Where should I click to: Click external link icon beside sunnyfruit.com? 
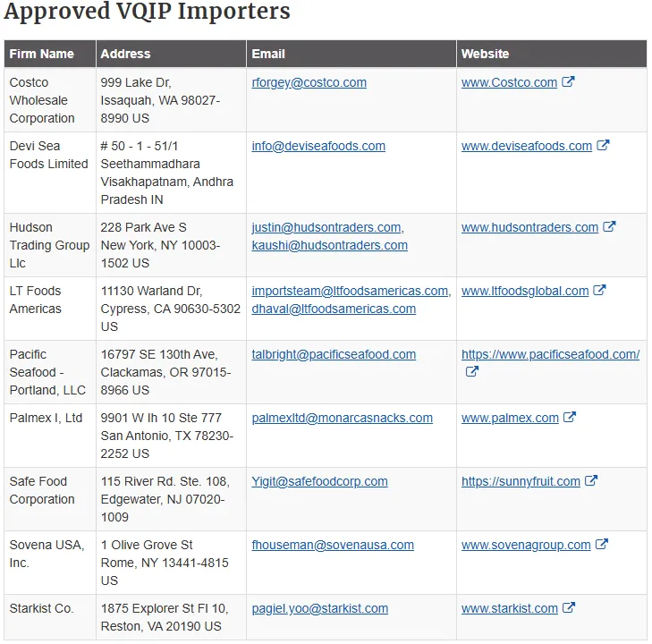pos(592,481)
